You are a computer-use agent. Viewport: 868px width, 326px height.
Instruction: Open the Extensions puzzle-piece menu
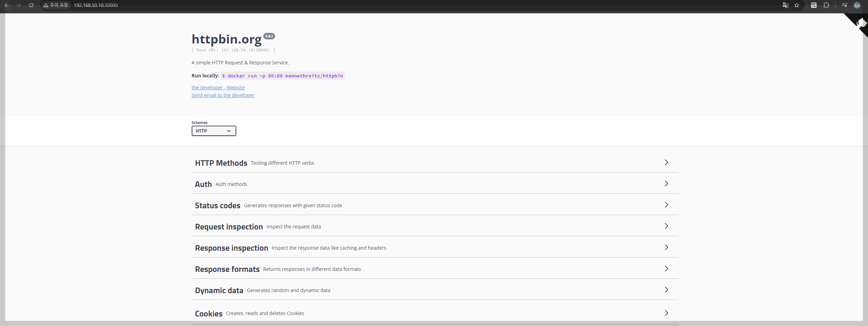click(826, 5)
